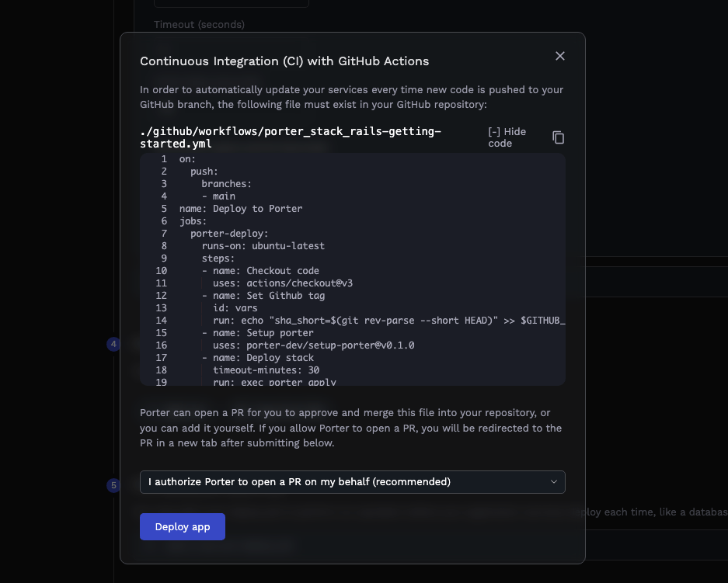Click the 'push:' code line

click(204, 172)
